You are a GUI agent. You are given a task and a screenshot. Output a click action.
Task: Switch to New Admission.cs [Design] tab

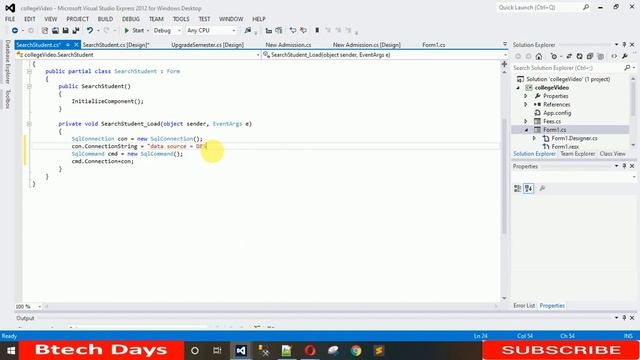coord(367,45)
